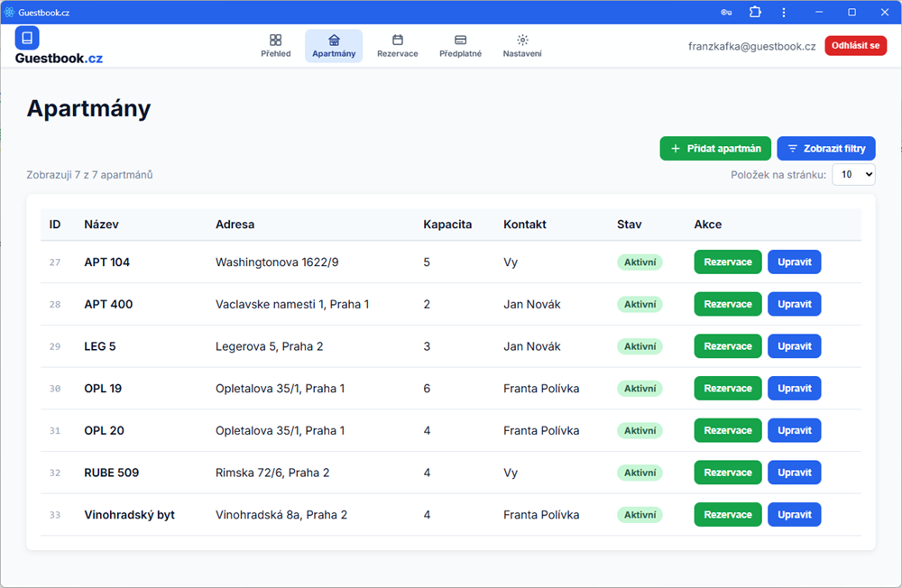Open Rezervace for APT 104
The width and height of the screenshot is (902, 588).
click(x=728, y=262)
